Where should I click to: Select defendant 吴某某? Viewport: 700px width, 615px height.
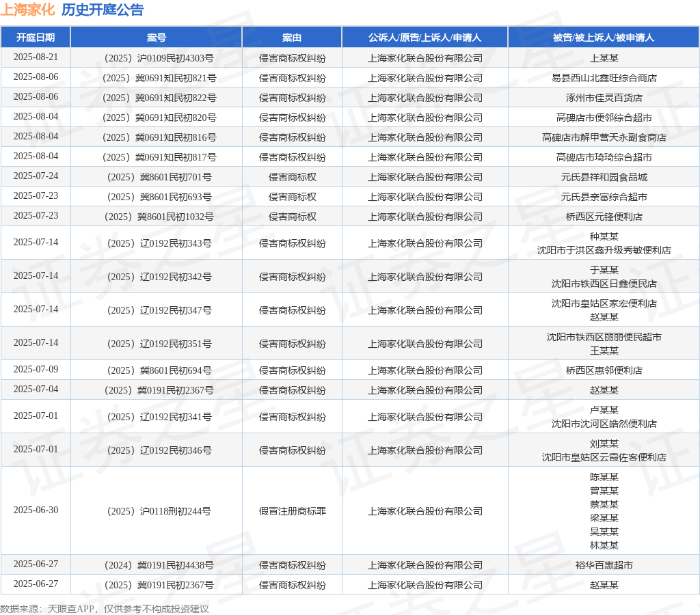(604, 532)
